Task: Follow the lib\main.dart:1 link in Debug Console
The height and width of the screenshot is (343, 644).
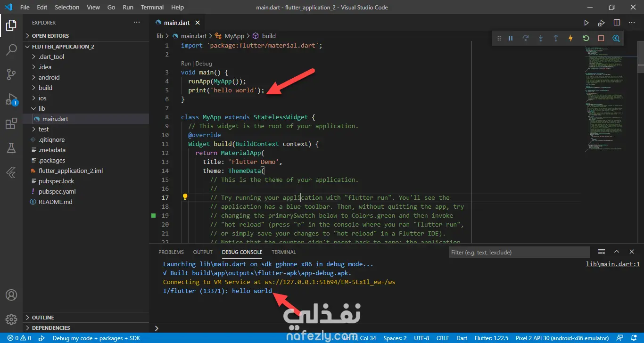Action: tap(613, 265)
